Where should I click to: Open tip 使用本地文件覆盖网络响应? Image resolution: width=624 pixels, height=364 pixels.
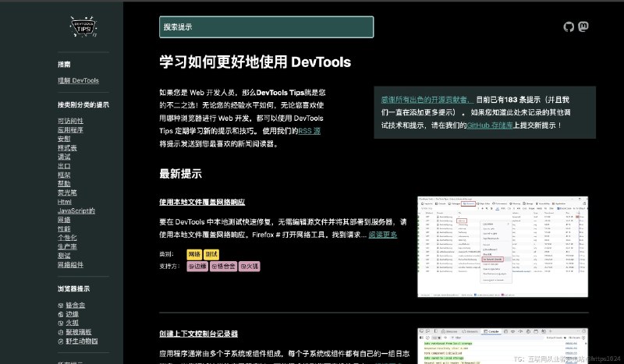[202, 202]
